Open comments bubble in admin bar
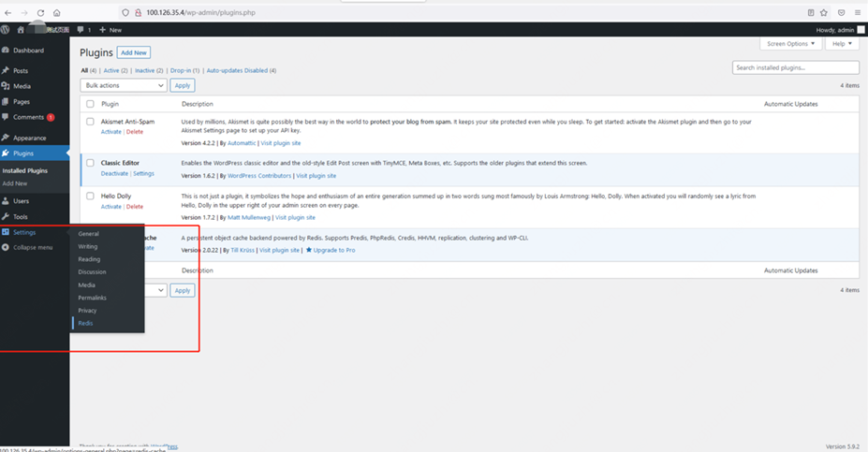The image size is (868, 452). tap(81, 30)
